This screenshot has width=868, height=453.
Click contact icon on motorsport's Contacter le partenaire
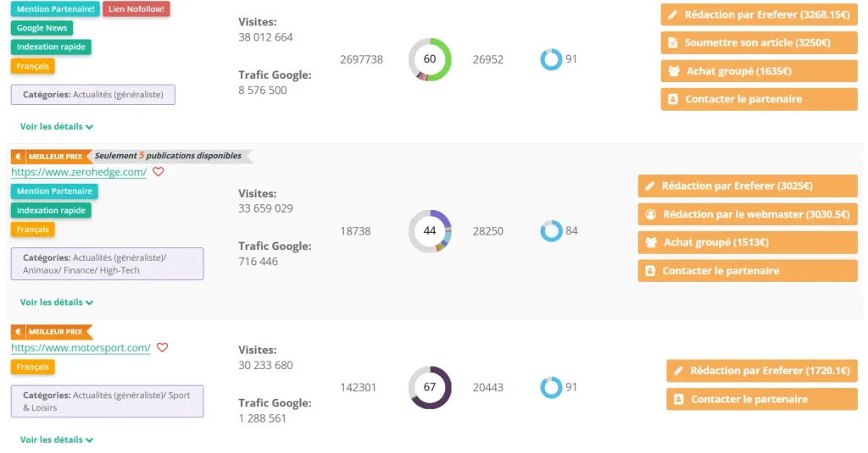[x=679, y=400]
